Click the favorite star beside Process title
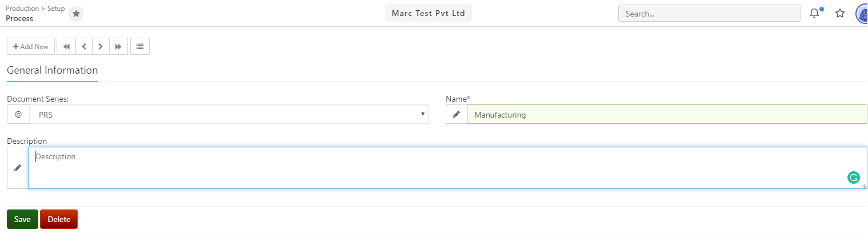This screenshot has height=246, width=868. click(x=76, y=14)
